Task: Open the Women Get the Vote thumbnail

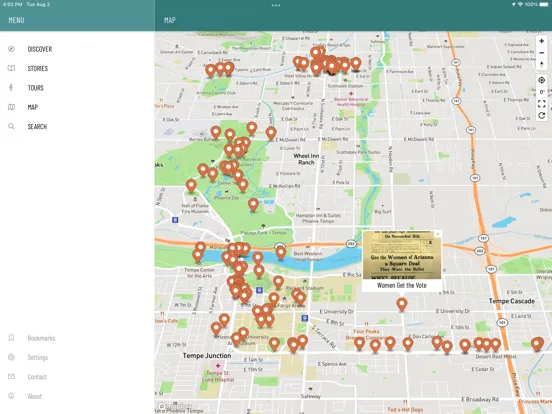Action: (402, 255)
